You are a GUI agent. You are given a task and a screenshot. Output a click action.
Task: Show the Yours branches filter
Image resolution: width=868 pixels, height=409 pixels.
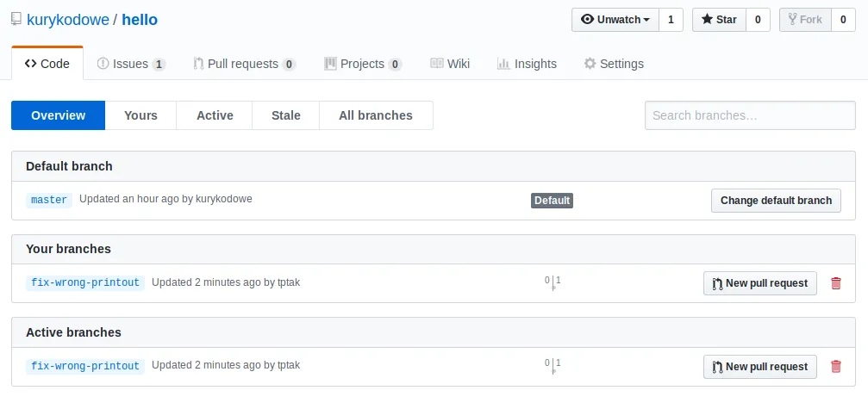pos(141,115)
